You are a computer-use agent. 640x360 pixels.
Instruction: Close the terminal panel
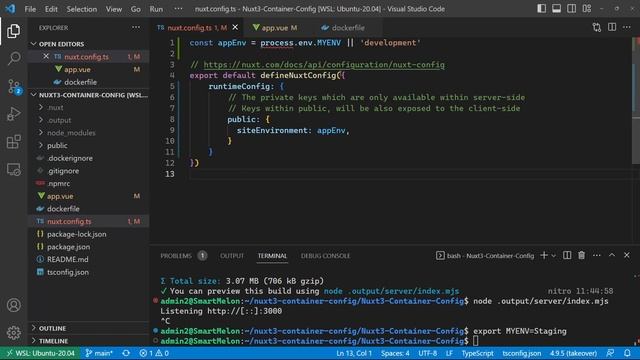coord(627,255)
